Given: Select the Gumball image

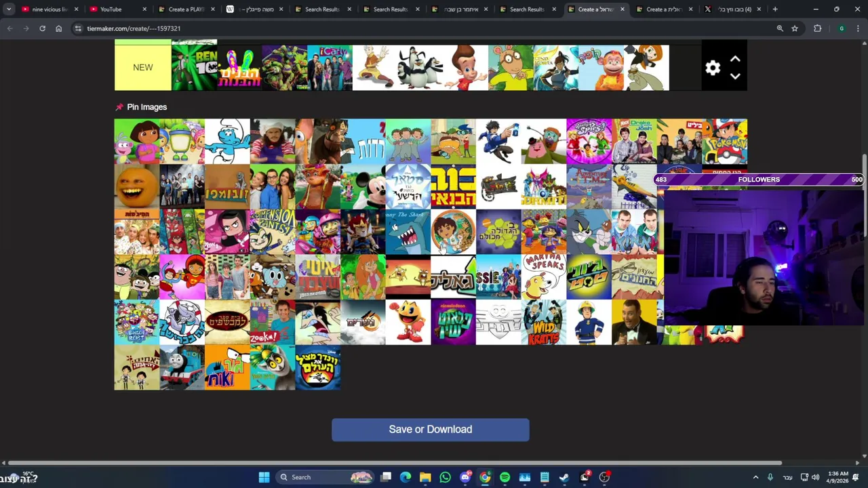Looking at the screenshot, I should click(273, 277).
